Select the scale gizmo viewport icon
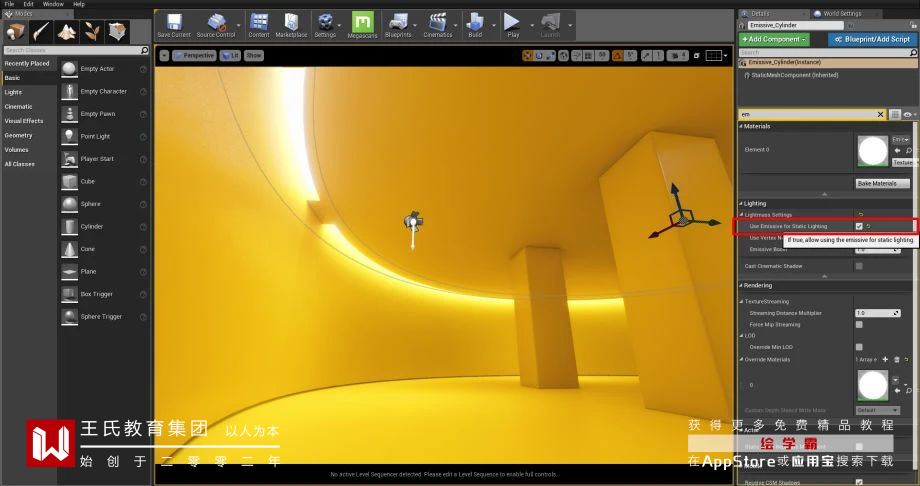This screenshot has height=486, width=920. click(550, 56)
